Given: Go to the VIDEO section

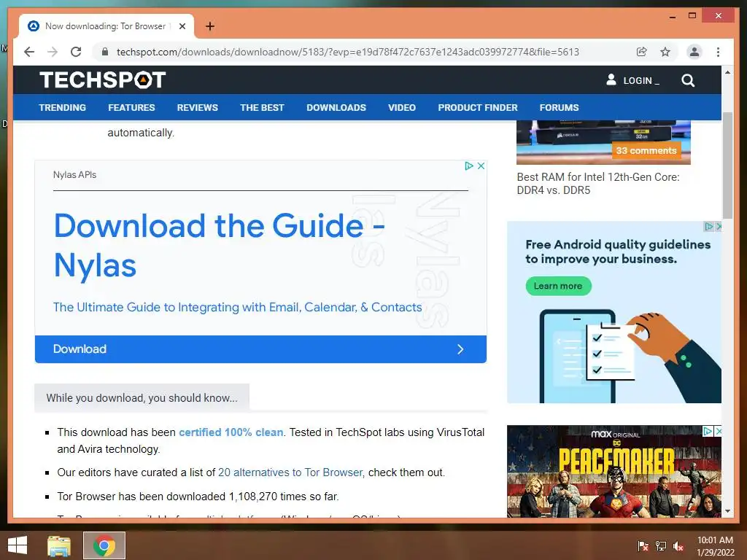Looking at the screenshot, I should coord(402,108).
